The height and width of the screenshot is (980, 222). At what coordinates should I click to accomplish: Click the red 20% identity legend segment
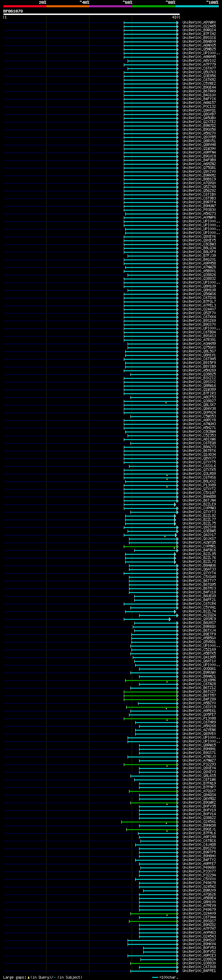click(x=25, y=7)
